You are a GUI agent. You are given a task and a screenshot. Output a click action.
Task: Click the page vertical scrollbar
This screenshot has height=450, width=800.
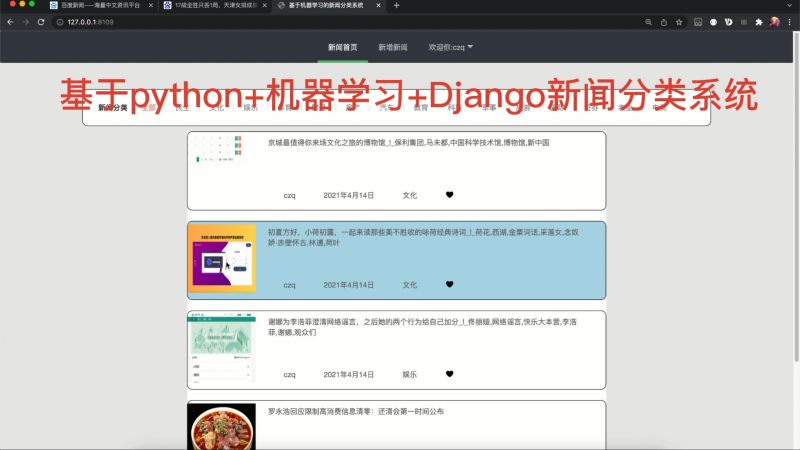pyautogui.click(x=796, y=196)
